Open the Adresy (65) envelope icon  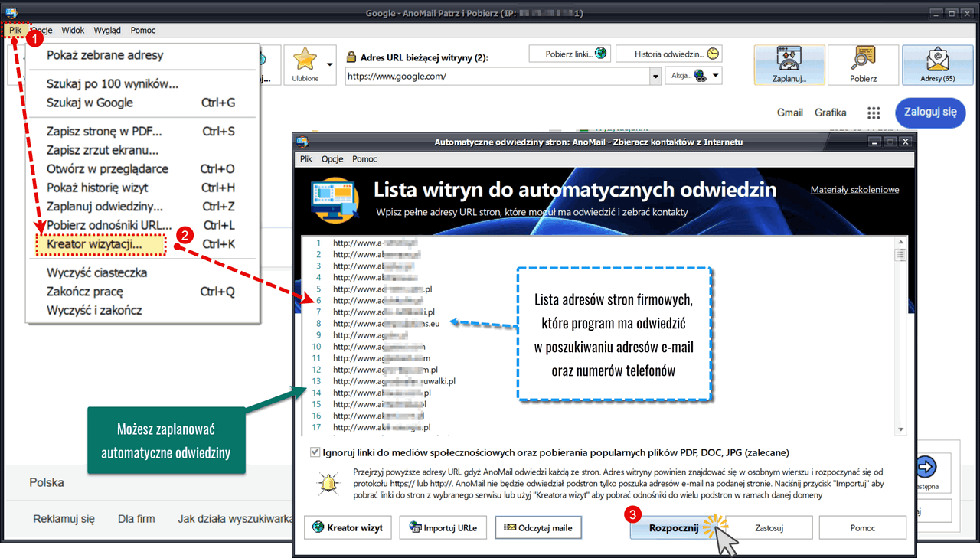click(x=937, y=64)
